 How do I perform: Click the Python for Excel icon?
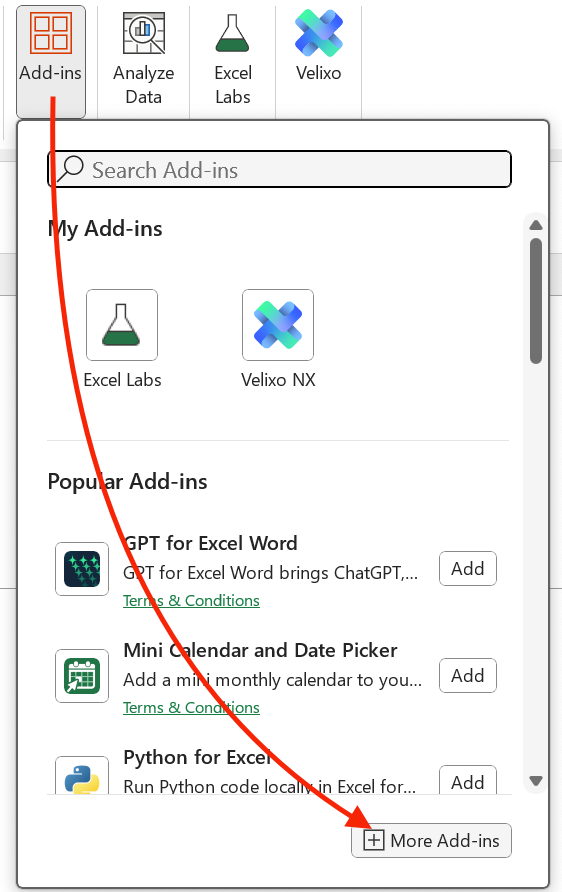pyautogui.click(x=82, y=776)
